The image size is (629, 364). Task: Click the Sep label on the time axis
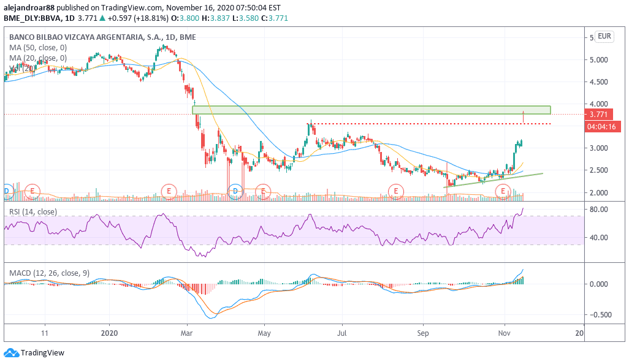(x=423, y=333)
